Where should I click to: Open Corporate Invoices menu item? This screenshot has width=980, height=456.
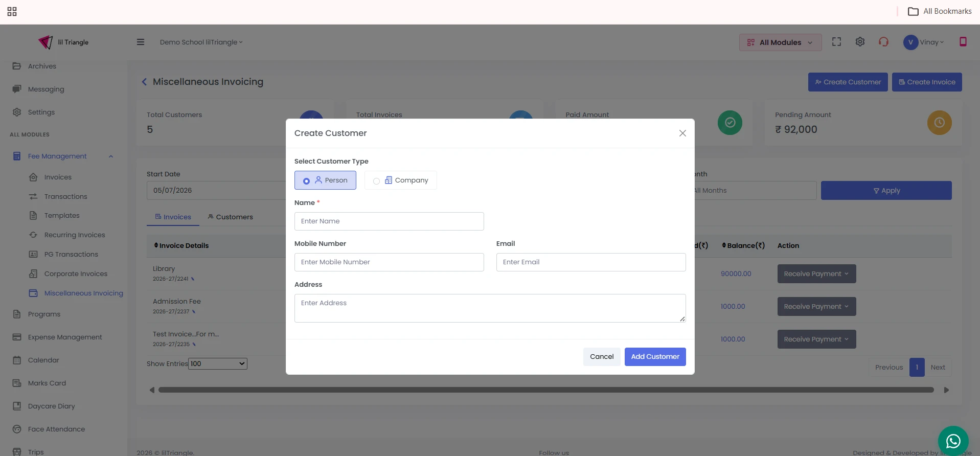click(x=76, y=273)
